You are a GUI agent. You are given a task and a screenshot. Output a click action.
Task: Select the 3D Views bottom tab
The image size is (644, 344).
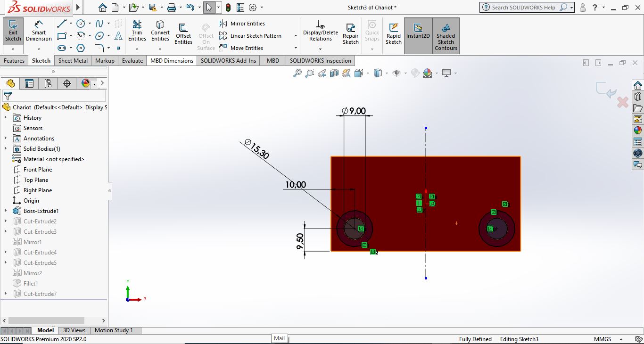[x=74, y=330]
